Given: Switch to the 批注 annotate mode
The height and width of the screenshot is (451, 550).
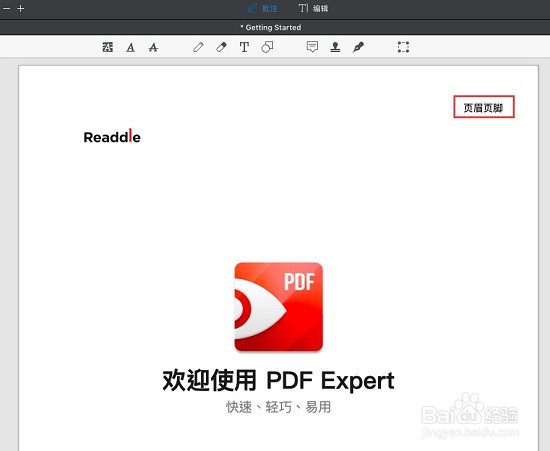Looking at the screenshot, I should click(x=262, y=8).
